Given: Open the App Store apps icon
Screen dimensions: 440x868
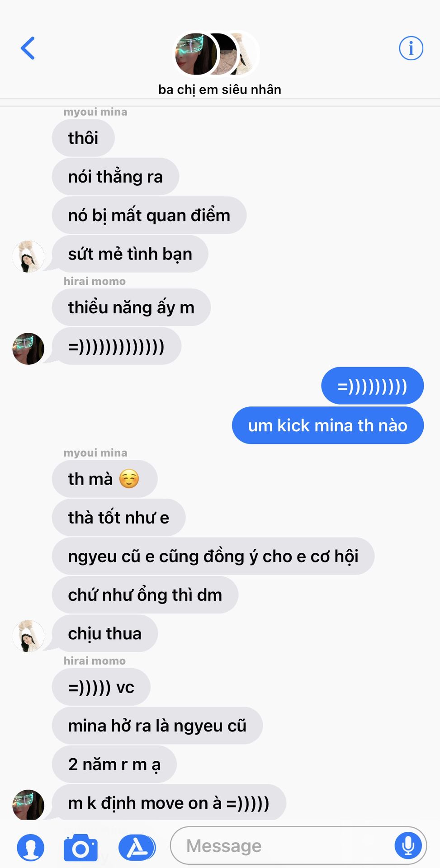Looking at the screenshot, I should coord(137,848).
